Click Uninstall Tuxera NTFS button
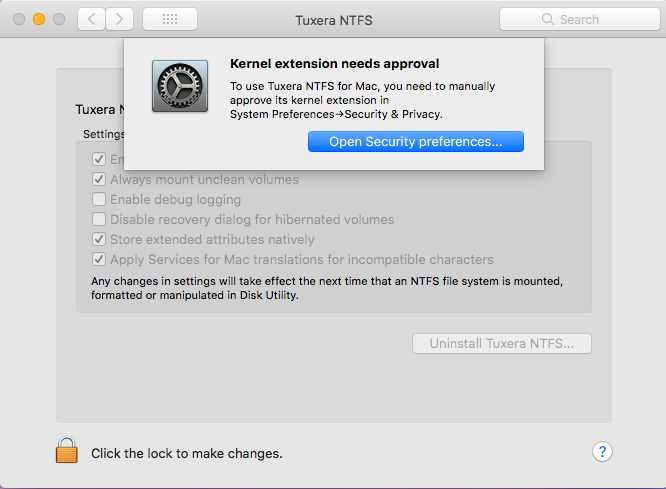 click(502, 343)
